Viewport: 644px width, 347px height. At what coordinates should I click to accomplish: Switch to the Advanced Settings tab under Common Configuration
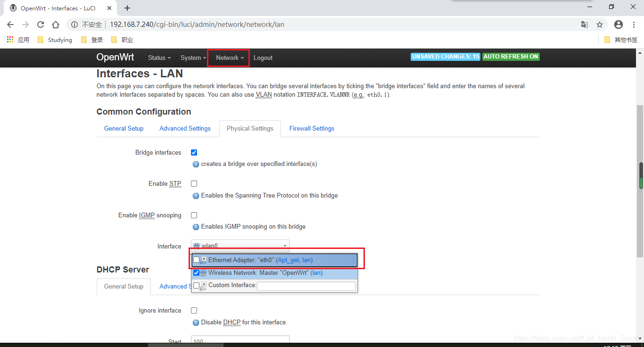(185, 128)
